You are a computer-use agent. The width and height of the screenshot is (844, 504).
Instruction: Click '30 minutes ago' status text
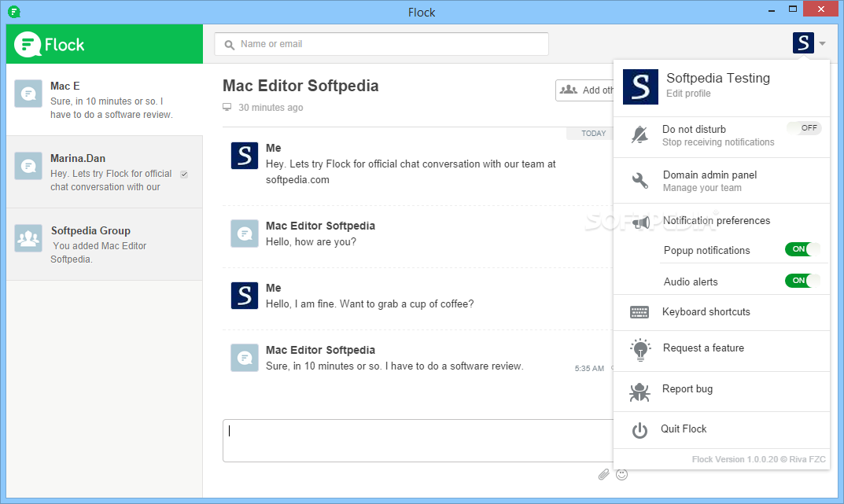[271, 108]
